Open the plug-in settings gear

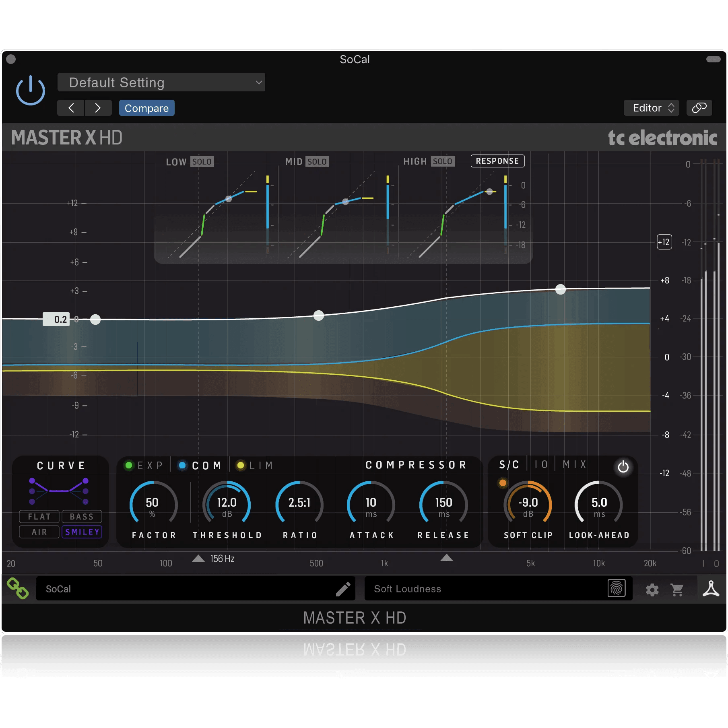click(x=652, y=589)
